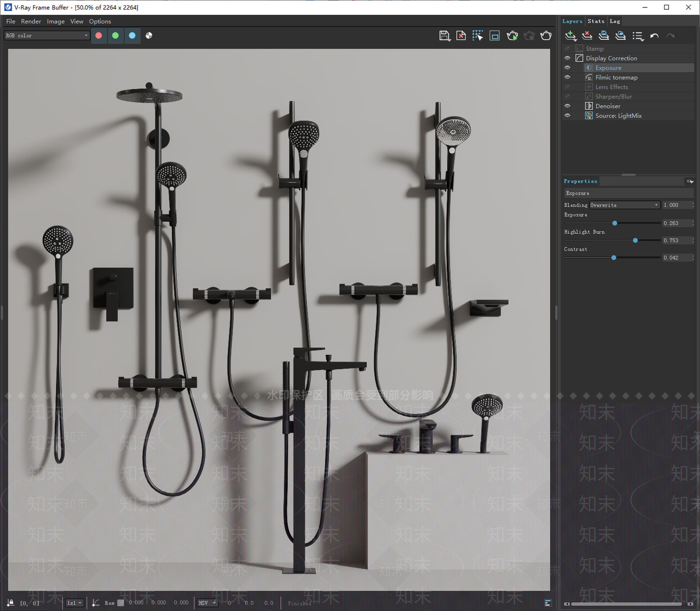Click the save image icon
700x611 pixels.
click(444, 36)
